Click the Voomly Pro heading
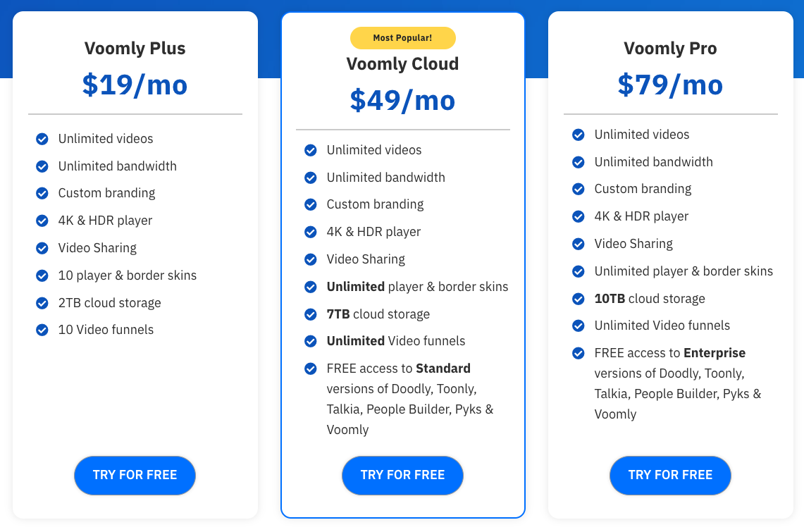This screenshot has width=804, height=532. coord(670,48)
